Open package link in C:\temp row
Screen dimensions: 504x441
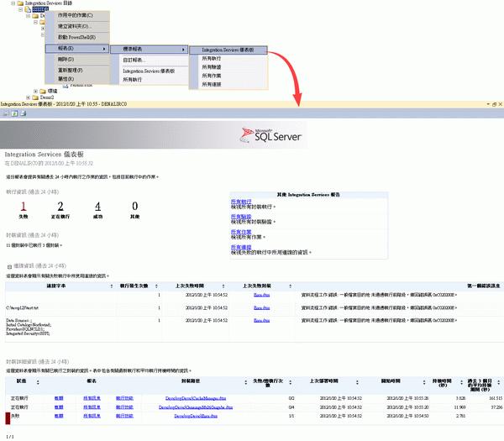[x=261, y=307]
